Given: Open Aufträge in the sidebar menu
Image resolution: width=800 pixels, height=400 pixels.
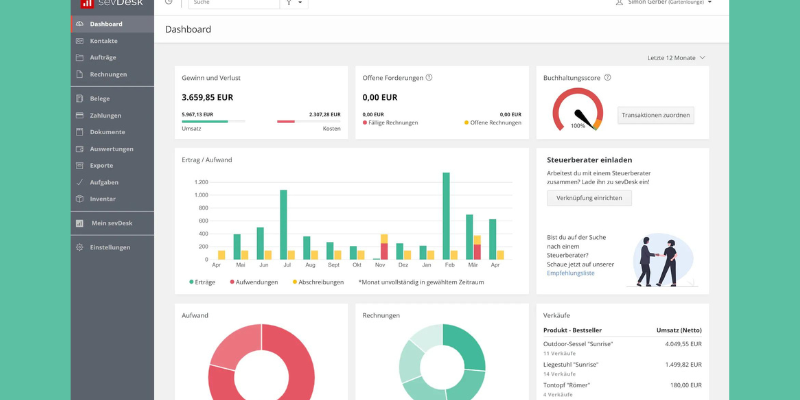Looking at the screenshot, I should (103, 58).
